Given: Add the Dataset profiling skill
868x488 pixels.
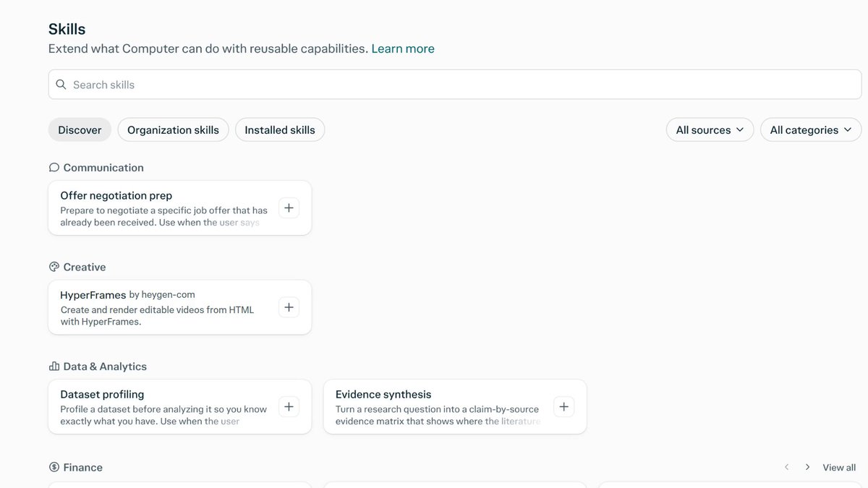Looking at the screenshot, I should pyautogui.click(x=289, y=407).
